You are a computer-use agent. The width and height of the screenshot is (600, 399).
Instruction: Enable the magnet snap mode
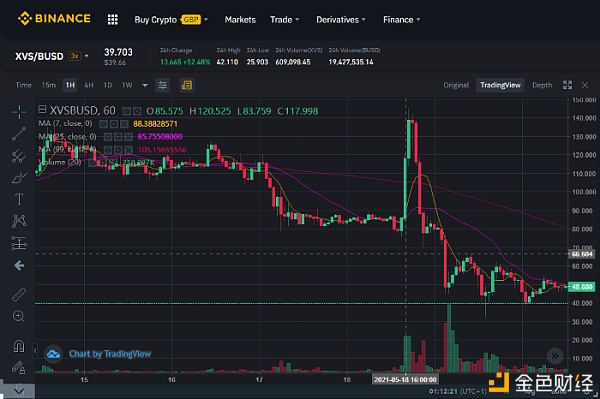pos(19,346)
